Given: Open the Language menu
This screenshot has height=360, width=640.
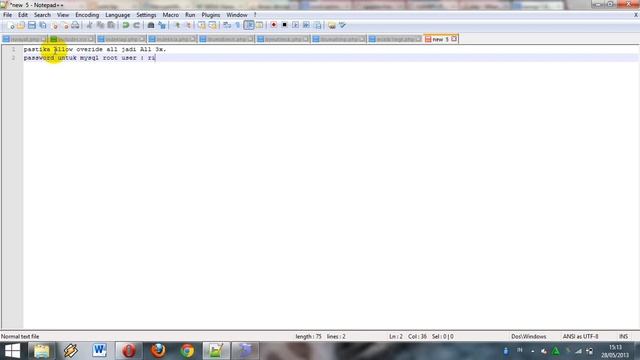Looking at the screenshot, I should click(x=118, y=15).
